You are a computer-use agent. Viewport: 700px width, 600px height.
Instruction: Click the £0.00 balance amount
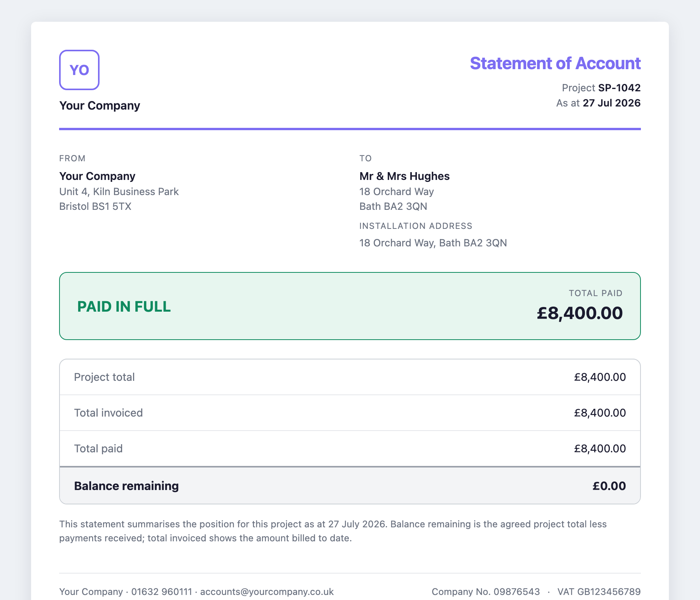tap(609, 486)
